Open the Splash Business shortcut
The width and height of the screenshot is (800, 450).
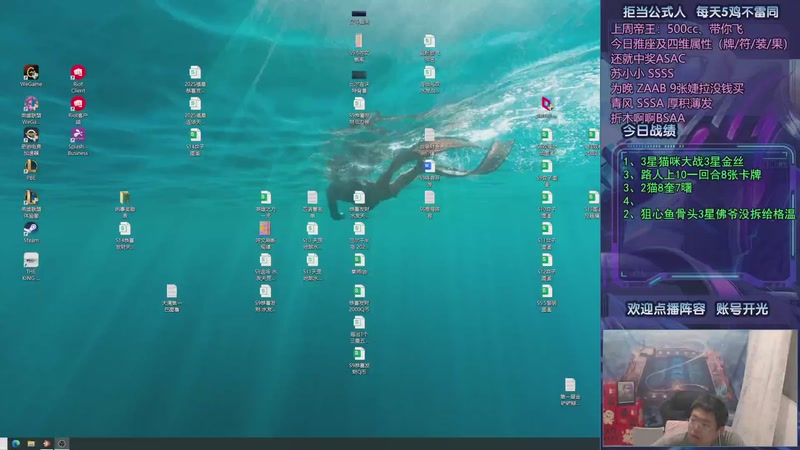click(78, 142)
